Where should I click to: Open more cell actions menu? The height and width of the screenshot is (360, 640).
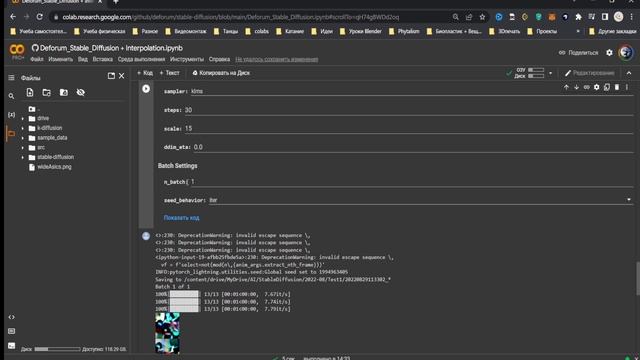627,87
